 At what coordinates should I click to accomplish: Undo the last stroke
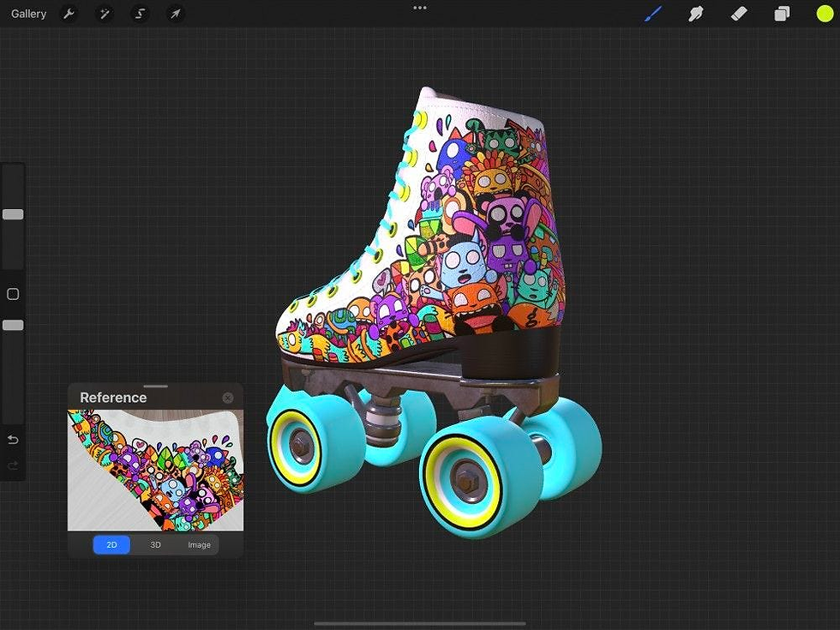tap(12, 439)
